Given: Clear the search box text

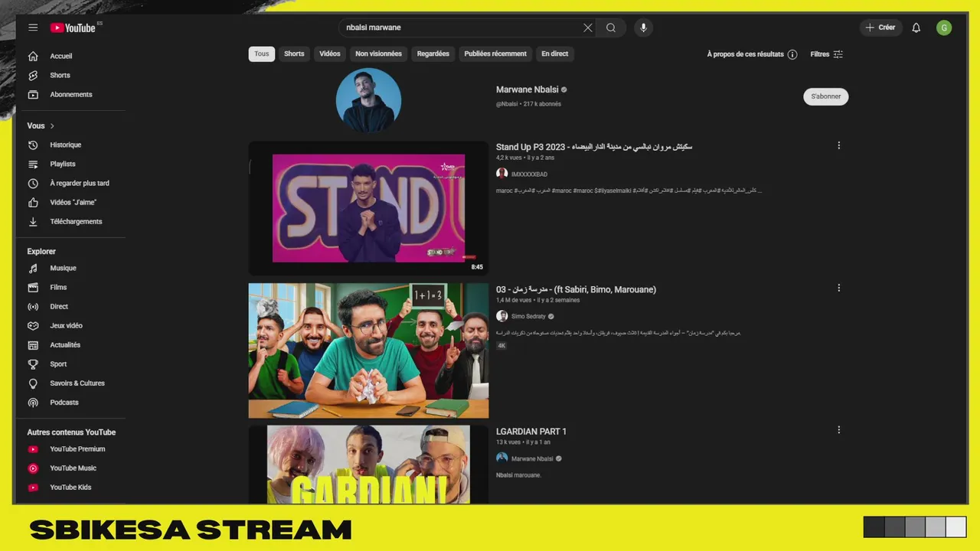Looking at the screenshot, I should [x=587, y=28].
